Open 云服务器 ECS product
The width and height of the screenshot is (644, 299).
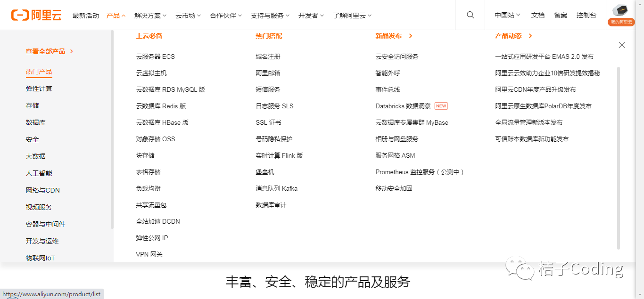pyautogui.click(x=155, y=57)
